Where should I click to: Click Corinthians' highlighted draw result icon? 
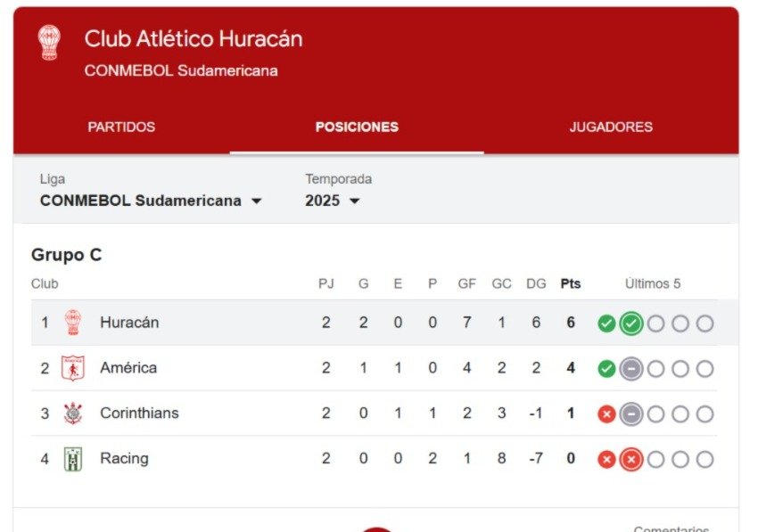click(630, 414)
